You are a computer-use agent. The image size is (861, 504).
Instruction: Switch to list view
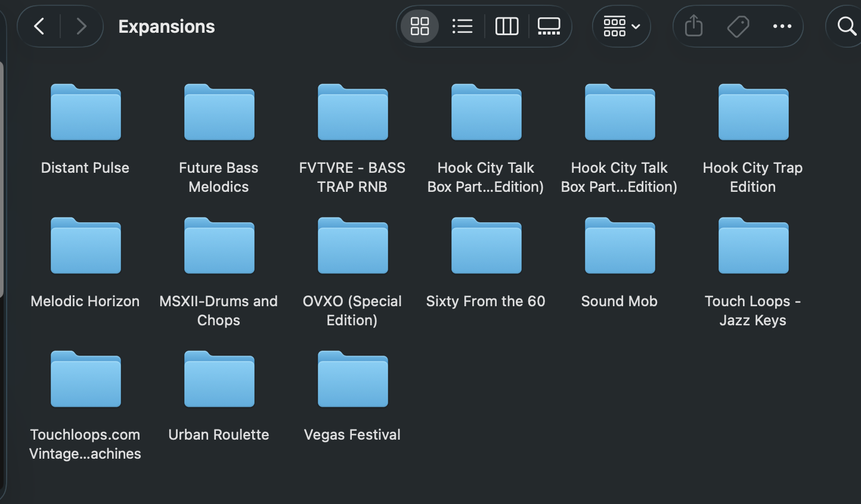pyautogui.click(x=462, y=26)
